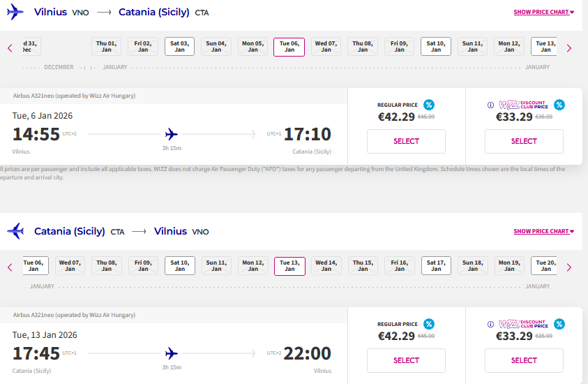Select outbound regular price €42.29 fare
Viewport: 588px width, 384px height.
click(x=406, y=141)
